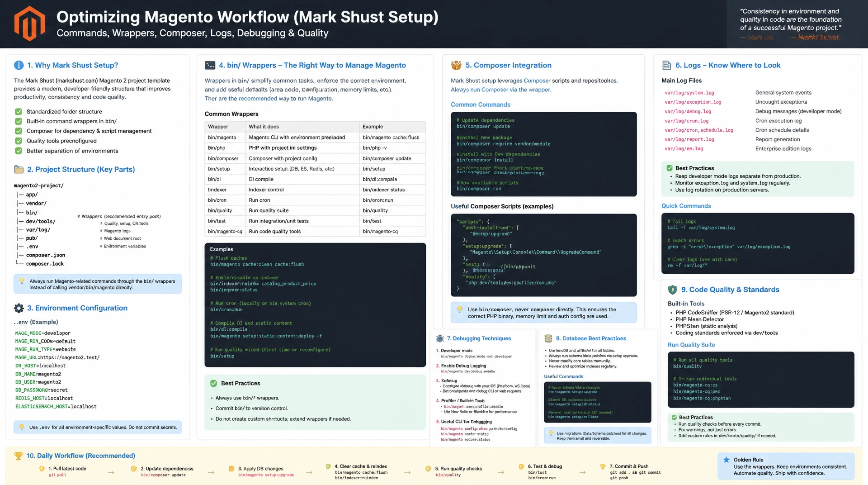Click var/log/cron.log in Main Log Files
The width and height of the screenshot is (868, 485).
point(687,121)
